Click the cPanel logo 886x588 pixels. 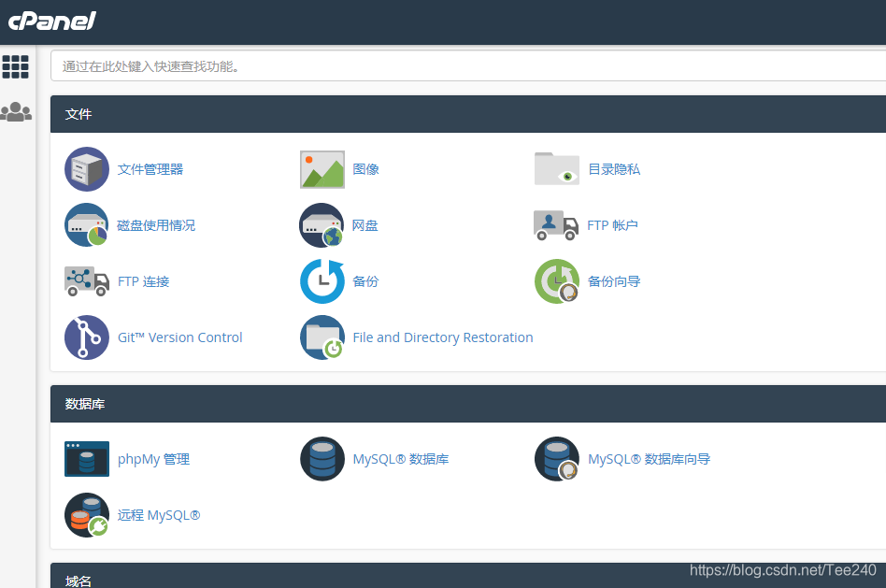(x=52, y=21)
